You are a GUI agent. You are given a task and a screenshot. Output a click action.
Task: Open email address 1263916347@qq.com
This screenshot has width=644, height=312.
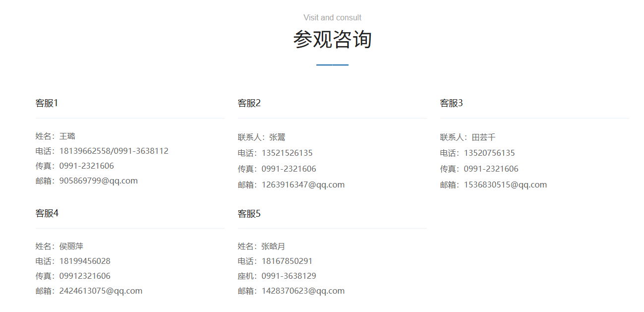(x=303, y=185)
